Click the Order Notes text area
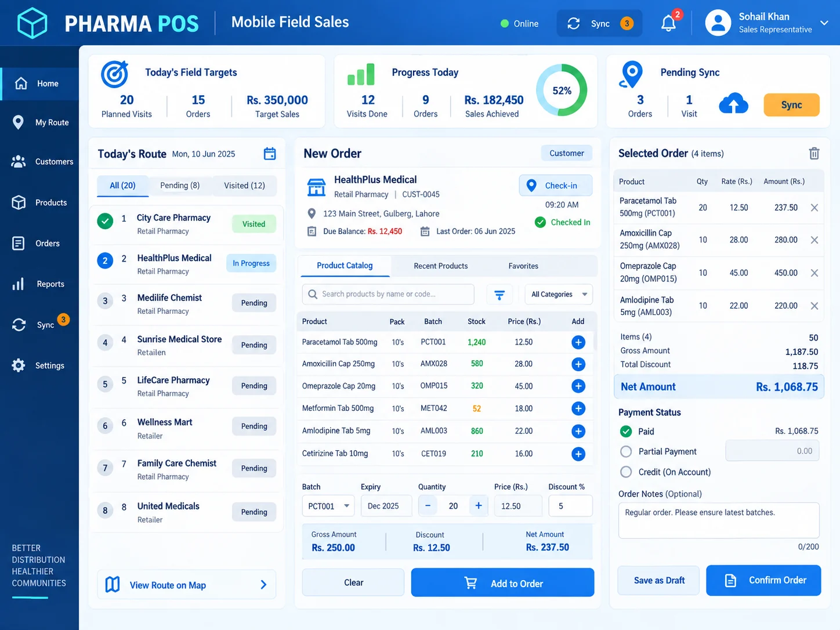 point(719,520)
